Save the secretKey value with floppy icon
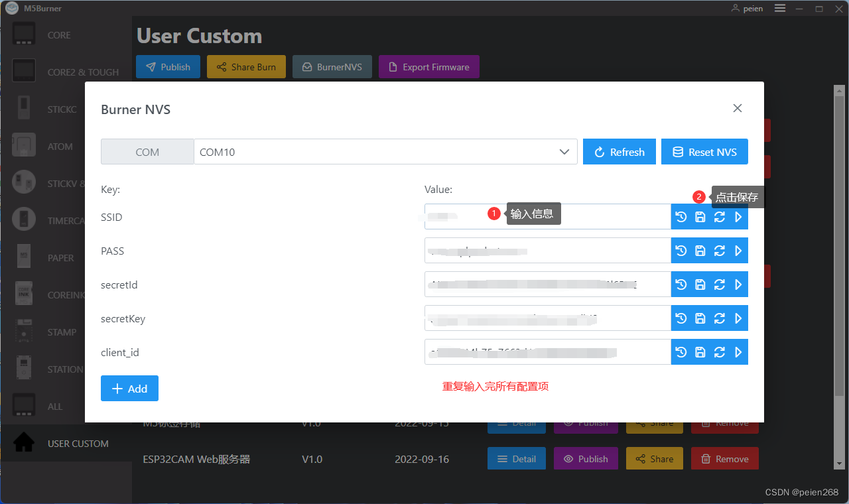 pyautogui.click(x=700, y=318)
